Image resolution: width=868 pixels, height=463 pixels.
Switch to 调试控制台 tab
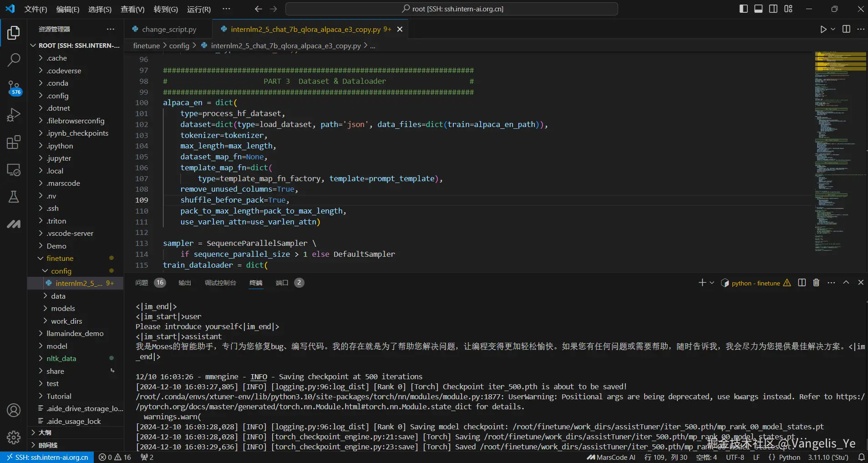(x=220, y=283)
